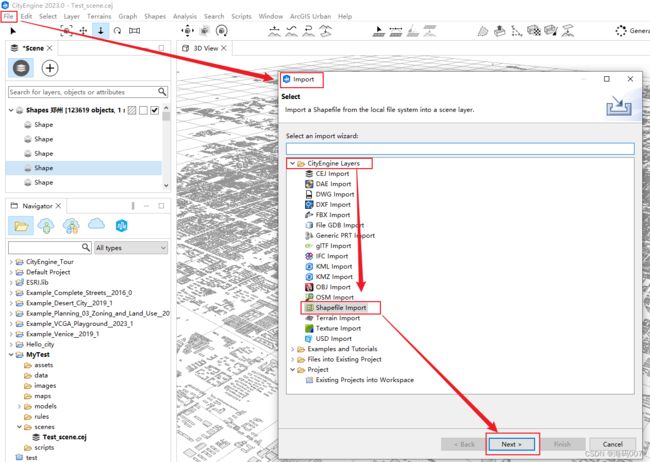
Task: Collapse the scenes folder
Action: (19, 427)
